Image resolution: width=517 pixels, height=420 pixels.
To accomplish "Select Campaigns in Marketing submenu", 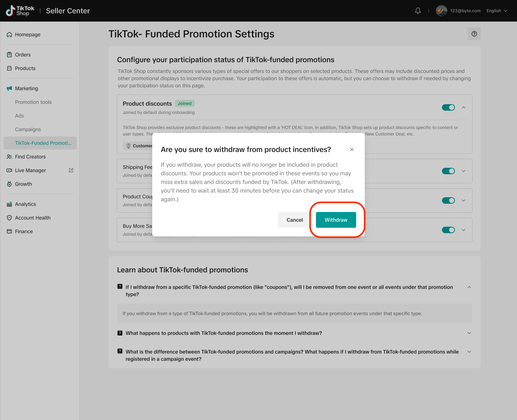I will (x=28, y=129).
